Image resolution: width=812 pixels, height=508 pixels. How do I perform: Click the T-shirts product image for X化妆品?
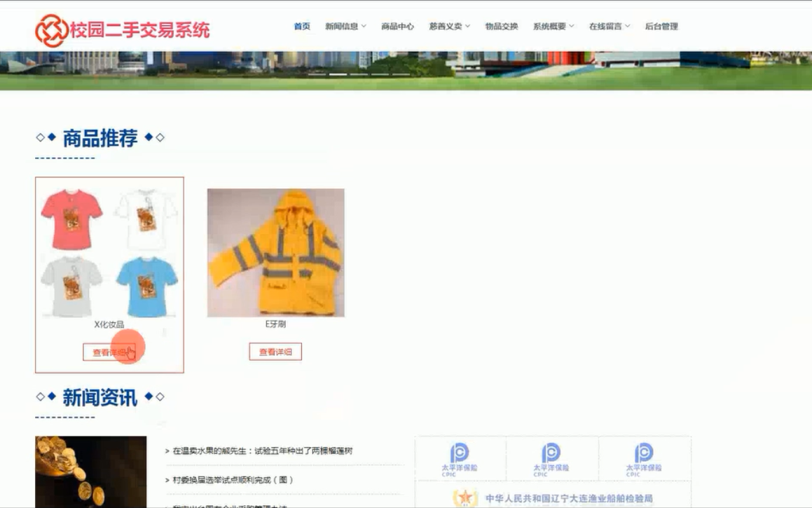109,253
